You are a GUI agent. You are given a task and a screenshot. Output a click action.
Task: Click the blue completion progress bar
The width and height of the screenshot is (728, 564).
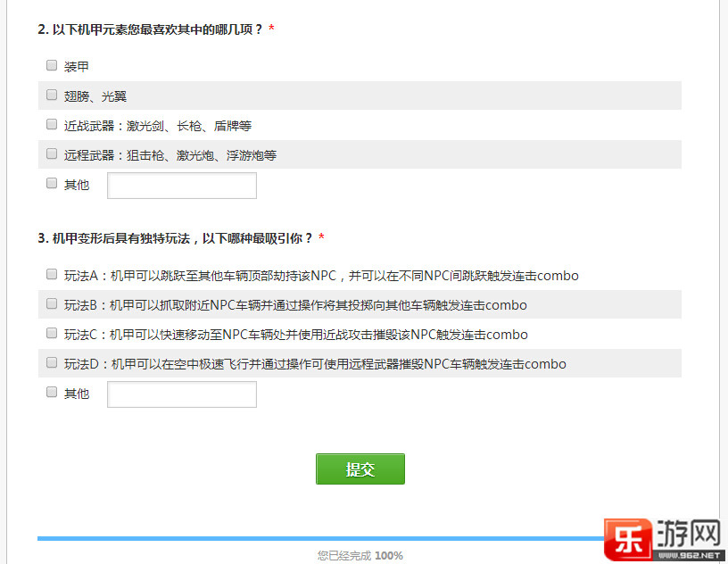pyautogui.click(x=320, y=538)
